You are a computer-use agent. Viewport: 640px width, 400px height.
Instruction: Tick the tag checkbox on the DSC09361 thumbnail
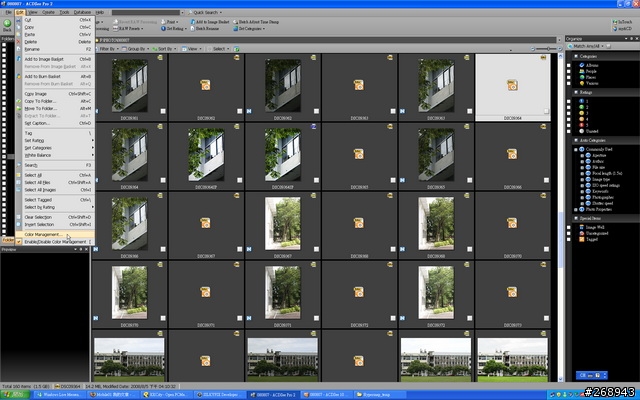tap(163, 111)
